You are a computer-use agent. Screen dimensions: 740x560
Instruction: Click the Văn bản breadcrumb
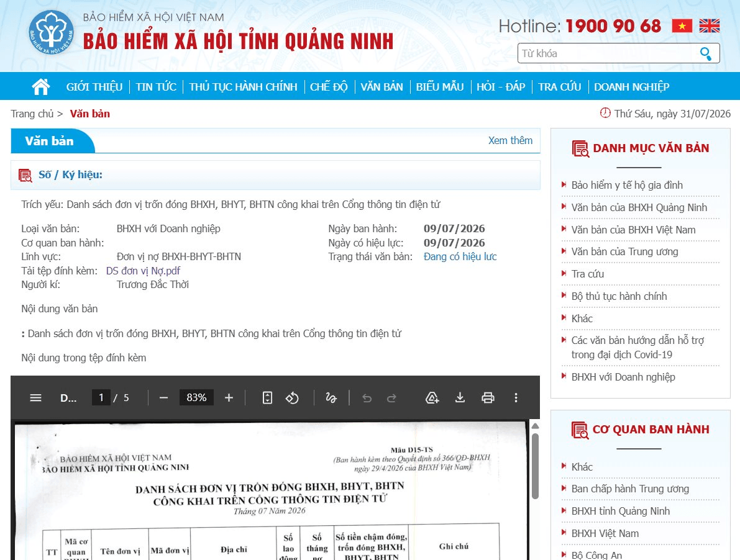pyautogui.click(x=89, y=114)
